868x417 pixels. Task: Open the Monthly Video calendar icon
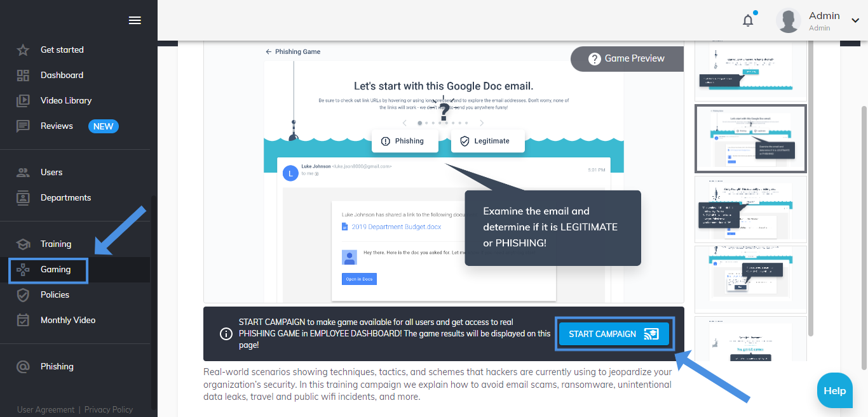coord(23,320)
